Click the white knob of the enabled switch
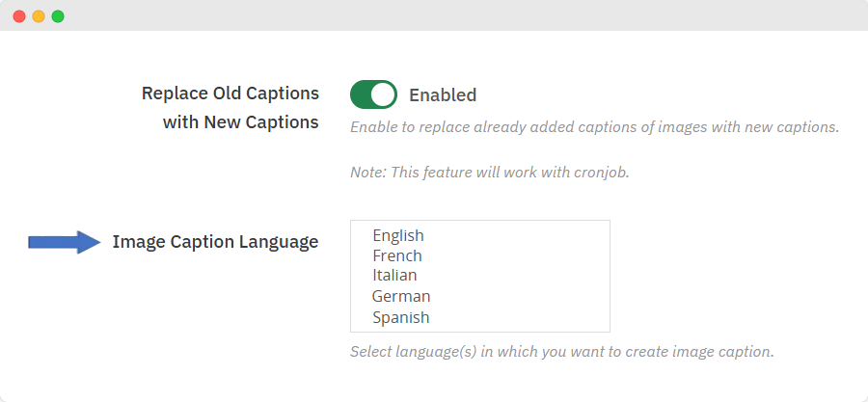The image size is (868, 402). click(x=383, y=94)
